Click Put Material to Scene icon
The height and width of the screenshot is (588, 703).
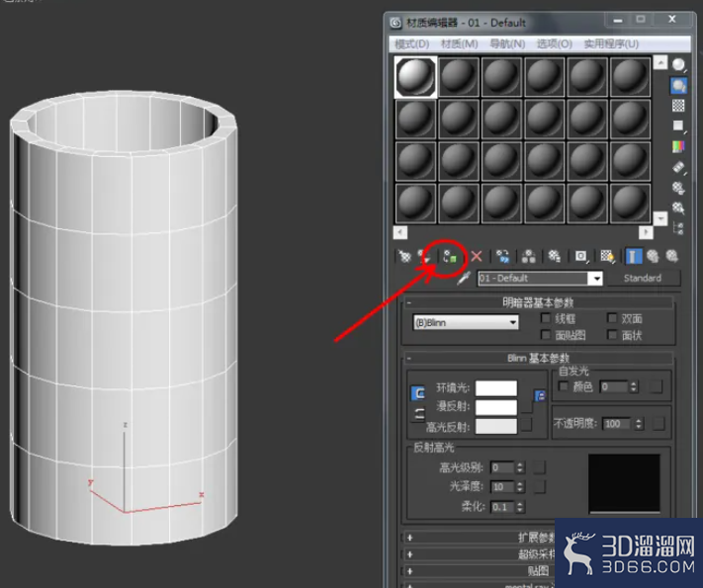[424, 256]
